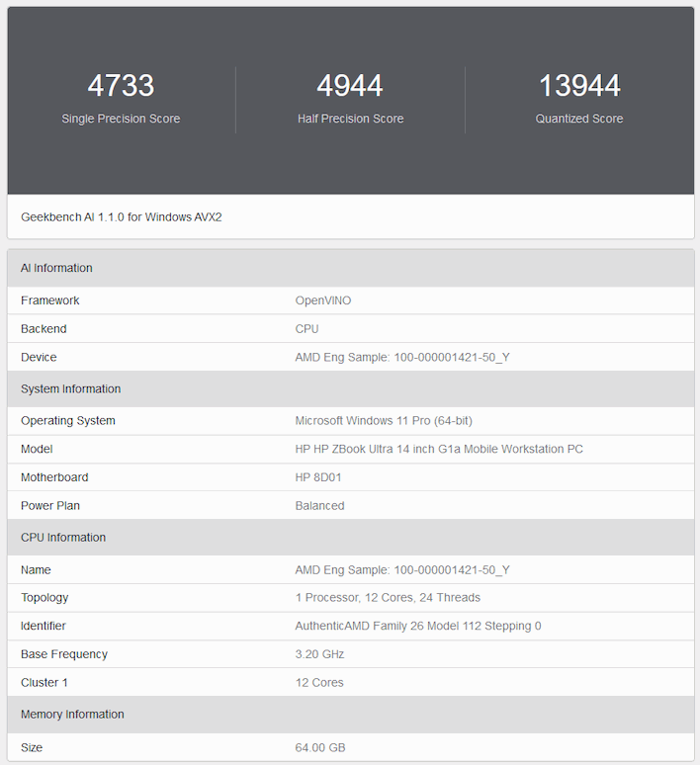Viewport: 700px width, 765px height.
Task: Click the AMD Eng Sample value in Device row
Action: click(402, 358)
